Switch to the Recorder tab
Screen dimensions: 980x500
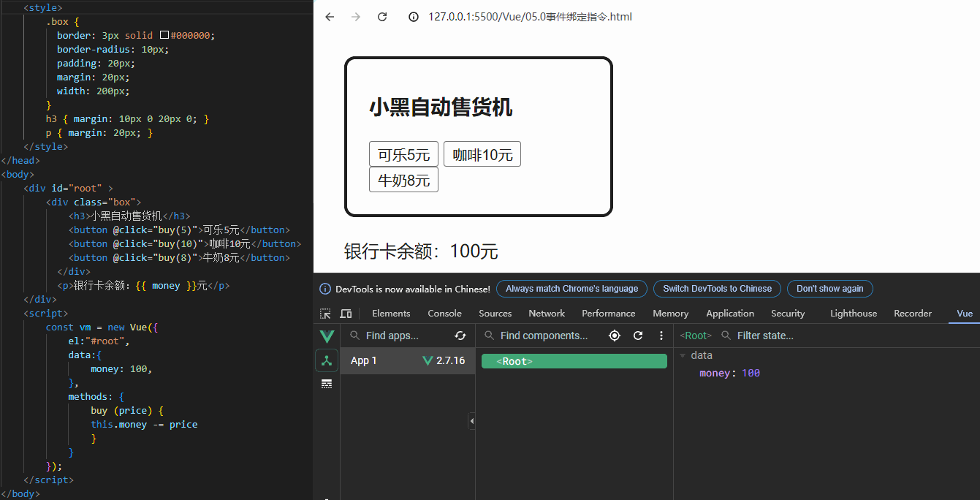(x=913, y=314)
